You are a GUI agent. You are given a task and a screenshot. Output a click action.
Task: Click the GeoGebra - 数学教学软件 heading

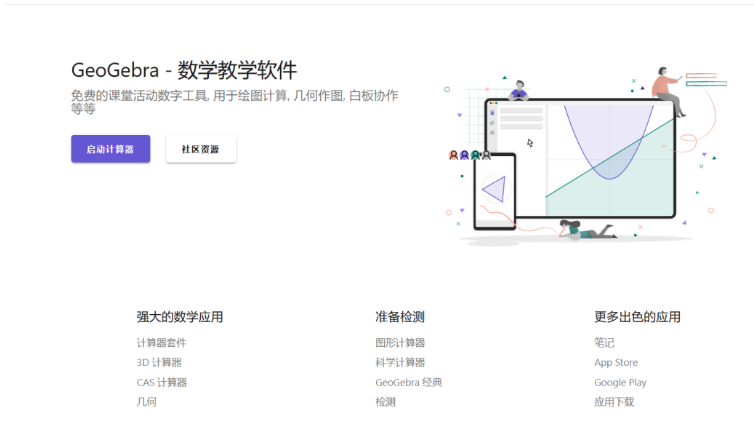click(184, 70)
